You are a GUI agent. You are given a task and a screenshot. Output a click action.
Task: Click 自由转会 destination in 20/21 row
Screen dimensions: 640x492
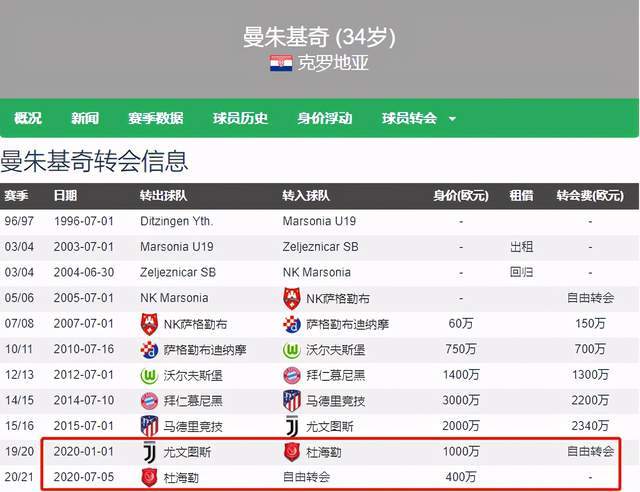[x=306, y=477]
